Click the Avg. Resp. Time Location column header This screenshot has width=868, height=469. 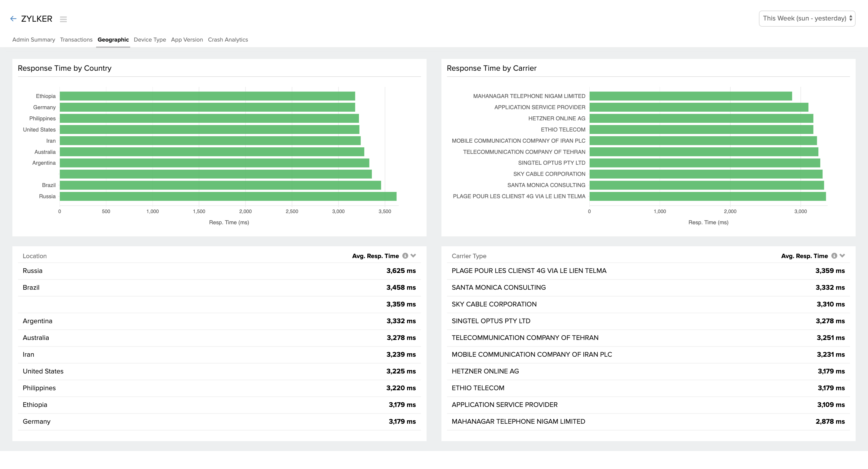375,256
